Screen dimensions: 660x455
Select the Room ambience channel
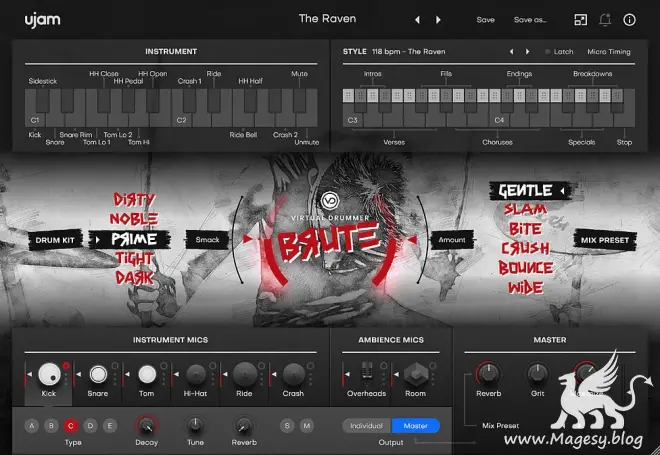pos(416,374)
